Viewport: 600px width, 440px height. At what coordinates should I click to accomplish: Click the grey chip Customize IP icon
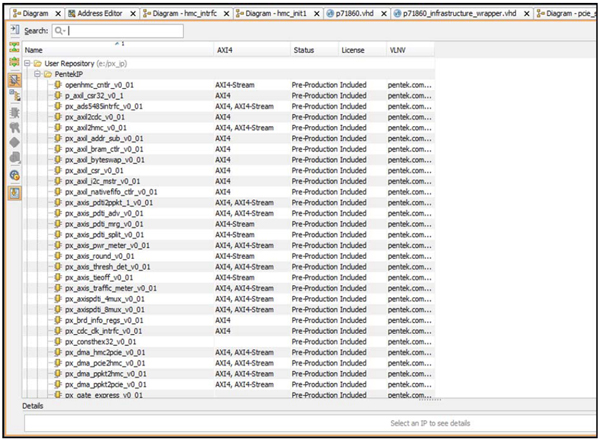point(15,113)
